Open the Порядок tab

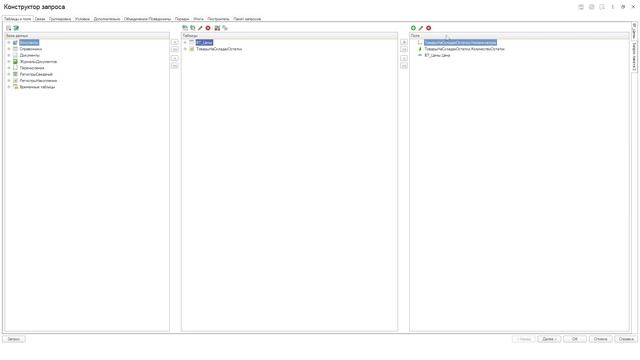pos(182,19)
